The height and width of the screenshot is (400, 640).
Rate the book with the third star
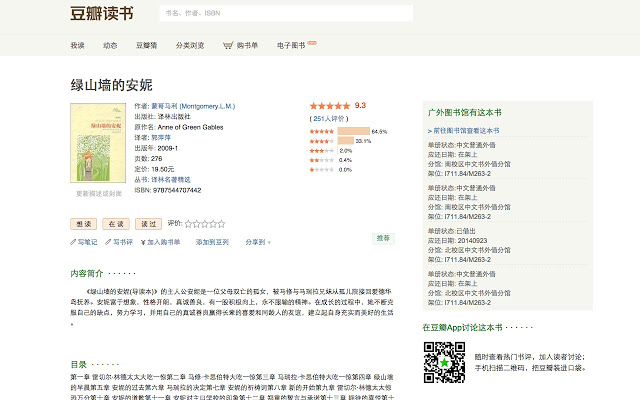(204, 224)
